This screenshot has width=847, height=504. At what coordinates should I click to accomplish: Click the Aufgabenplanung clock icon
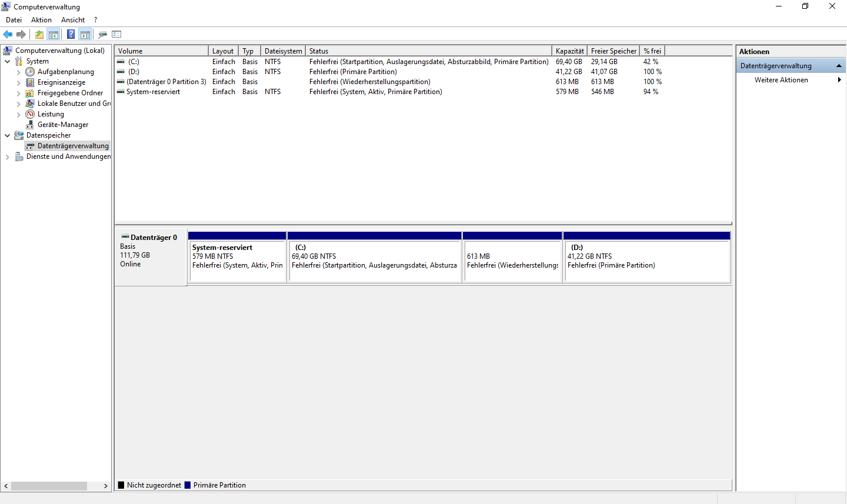coord(30,72)
